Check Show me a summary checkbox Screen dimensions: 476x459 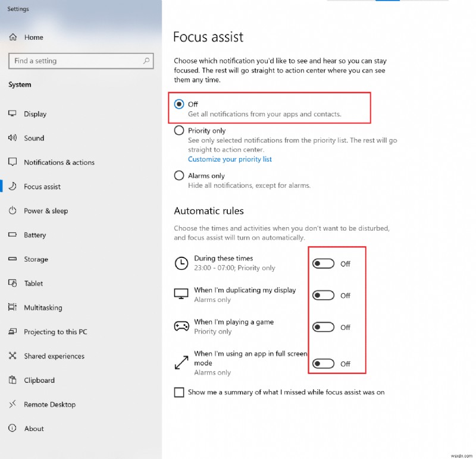pos(179,392)
